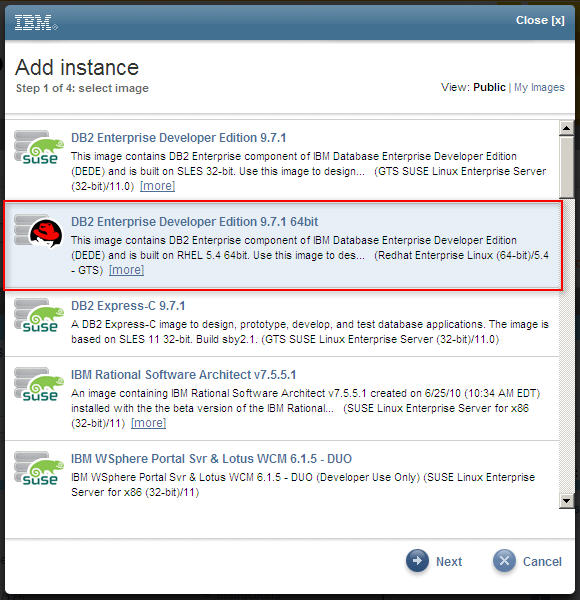The height and width of the screenshot is (600, 580).
Task: Click SUSE icon beside DB2 Express-C 9.7.1
Action: 39,316
